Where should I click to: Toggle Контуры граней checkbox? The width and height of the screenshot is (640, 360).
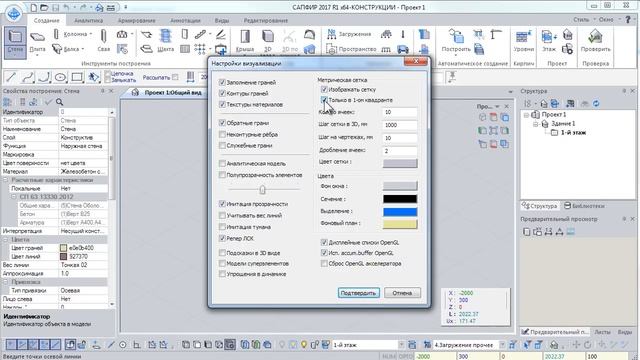(222, 93)
